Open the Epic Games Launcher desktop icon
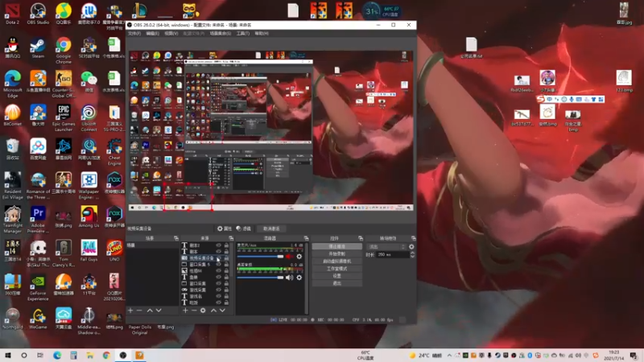The width and height of the screenshot is (644, 362). point(64,117)
